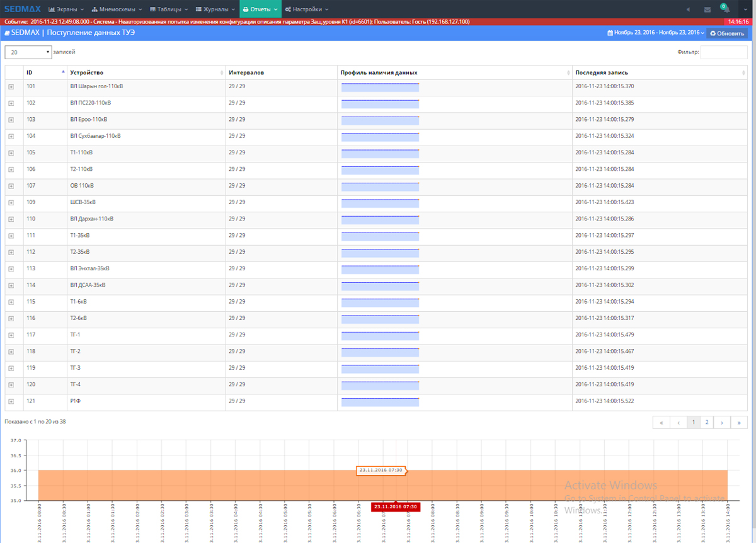
Task: Expand row 101 ВЛ Шарын гол-110кВ
Action: pos(11,87)
